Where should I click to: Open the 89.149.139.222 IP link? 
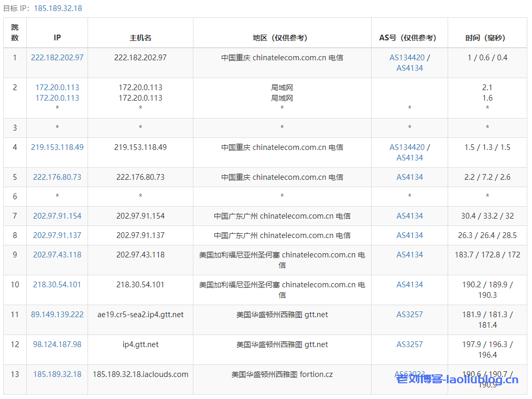[57, 315]
